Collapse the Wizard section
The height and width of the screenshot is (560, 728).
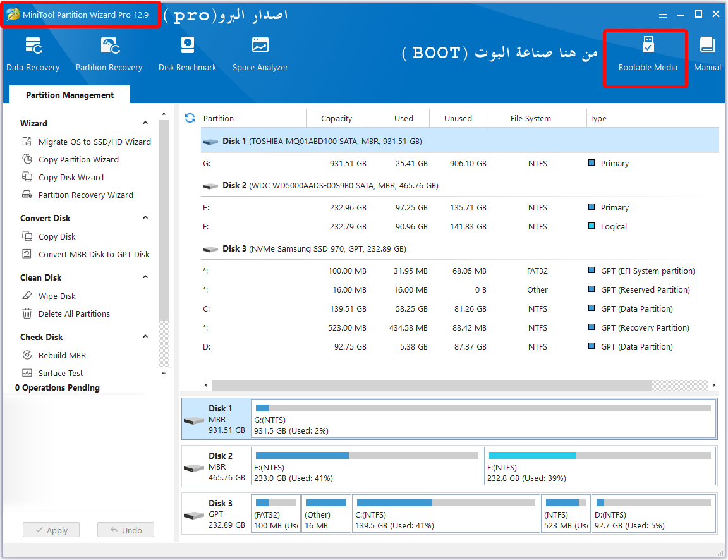pos(145,123)
